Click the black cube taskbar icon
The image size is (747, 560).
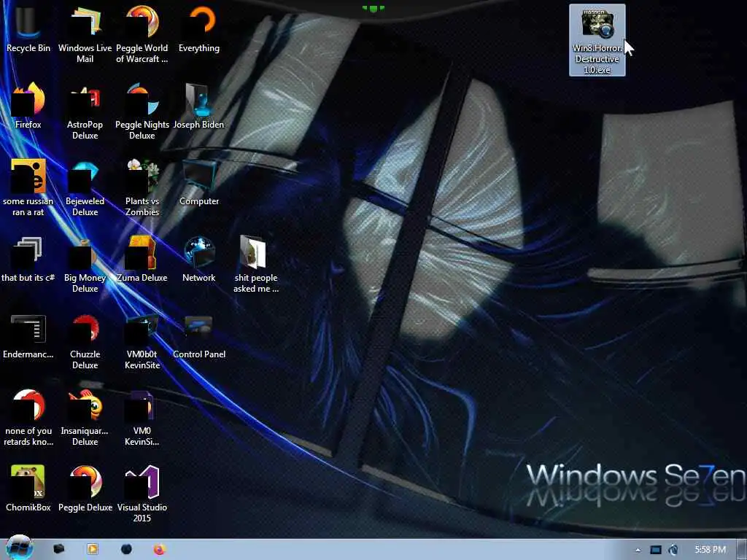coord(58,549)
